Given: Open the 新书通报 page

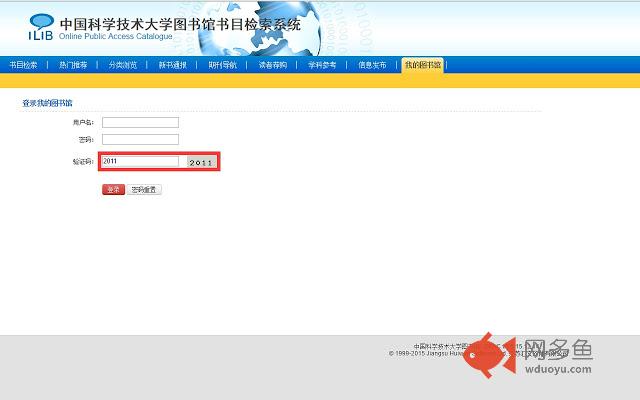Looking at the screenshot, I should [x=173, y=65].
